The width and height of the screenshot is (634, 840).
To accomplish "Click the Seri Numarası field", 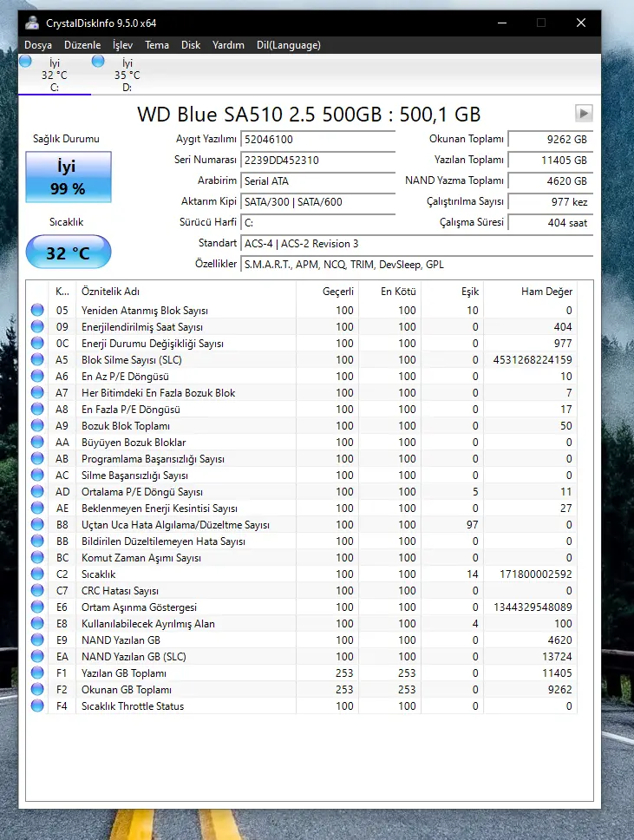I will 318,161.
